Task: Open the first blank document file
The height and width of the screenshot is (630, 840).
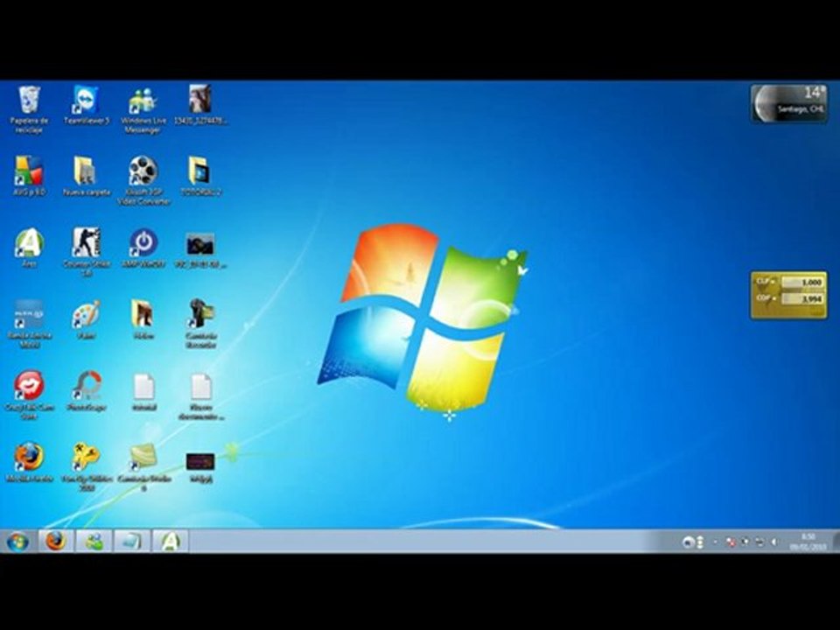Action: pyautogui.click(x=144, y=392)
